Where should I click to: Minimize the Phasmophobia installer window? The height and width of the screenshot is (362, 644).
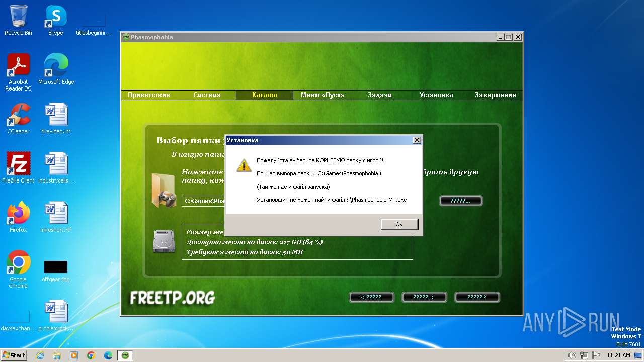tap(500, 37)
